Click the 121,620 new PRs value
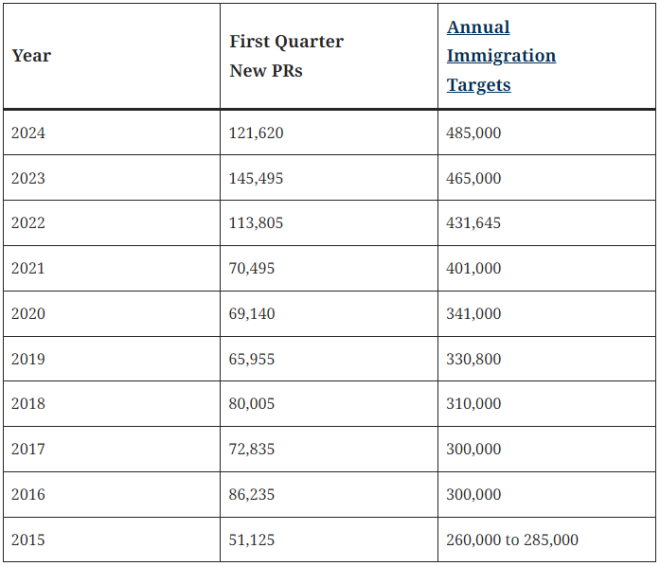660x566 pixels. [x=256, y=133]
